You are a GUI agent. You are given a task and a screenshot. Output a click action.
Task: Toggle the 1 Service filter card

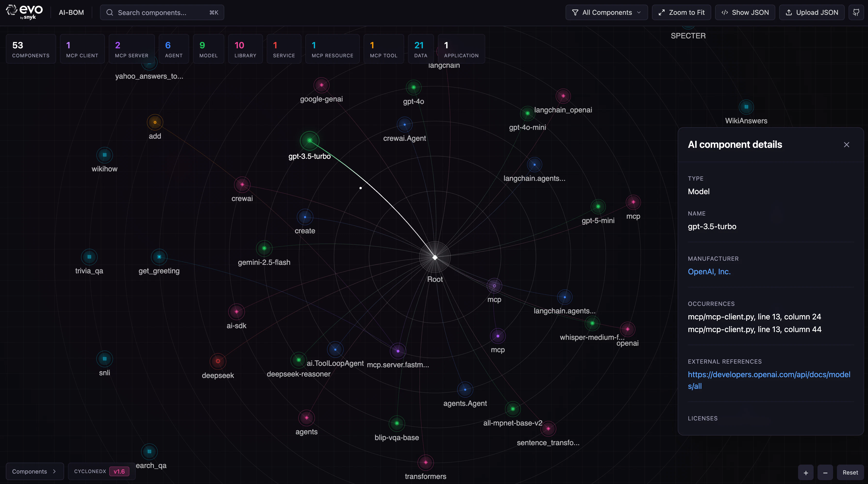[284, 49]
